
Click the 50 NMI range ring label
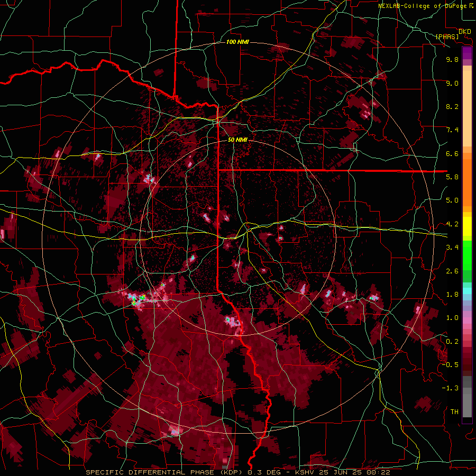pos(237,140)
